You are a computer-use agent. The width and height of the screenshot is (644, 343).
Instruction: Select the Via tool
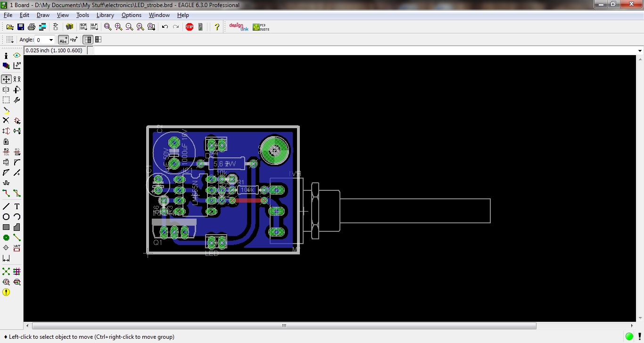tap(6, 237)
